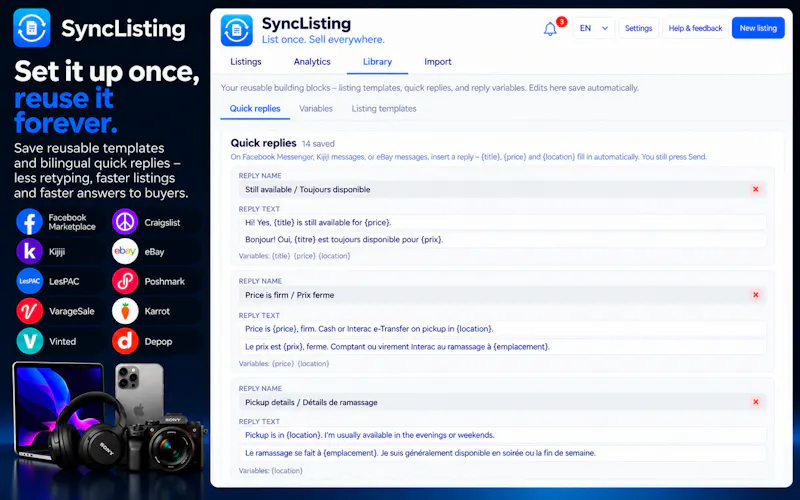Screen dimensions: 800x500
Task: Delete the Pickup details quick reply
Action: (756, 402)
